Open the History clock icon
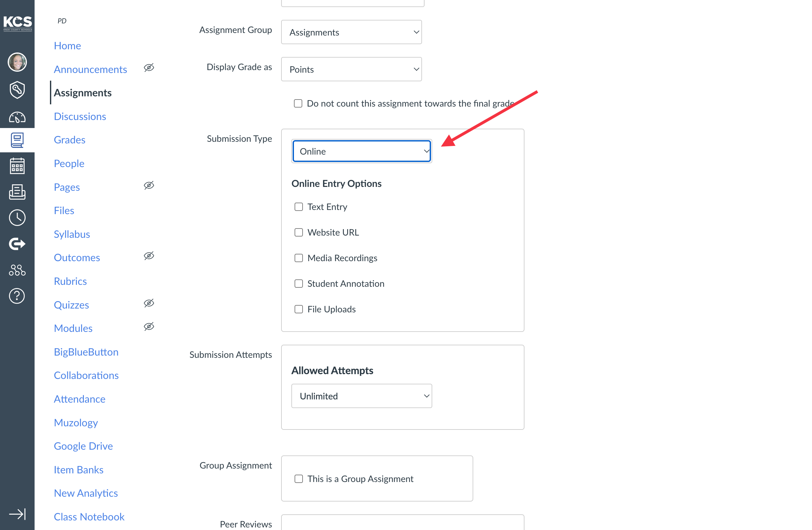Viewport: 812px width, 530px height. click(x=17, y=218)
